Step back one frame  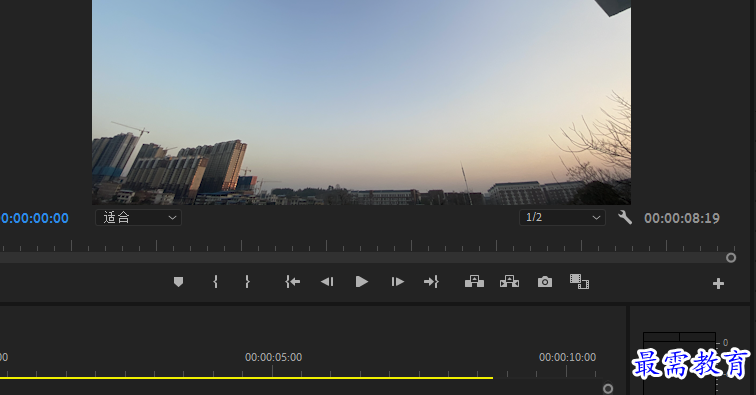pos(327,282)
